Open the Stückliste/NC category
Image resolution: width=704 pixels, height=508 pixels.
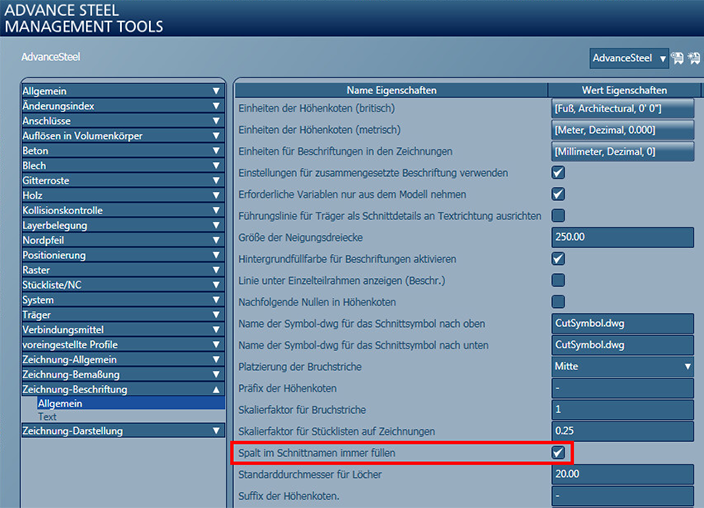pyautogui.click(x=123, y=285)
